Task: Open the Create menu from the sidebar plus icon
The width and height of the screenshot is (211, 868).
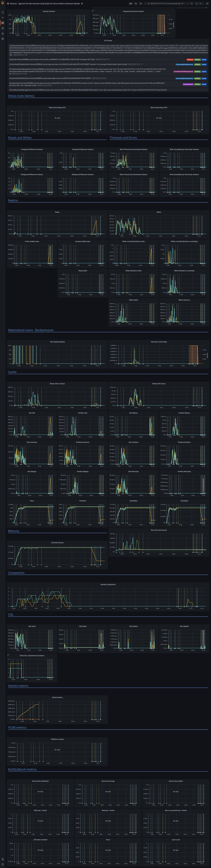Action: [x=3, y=18]
